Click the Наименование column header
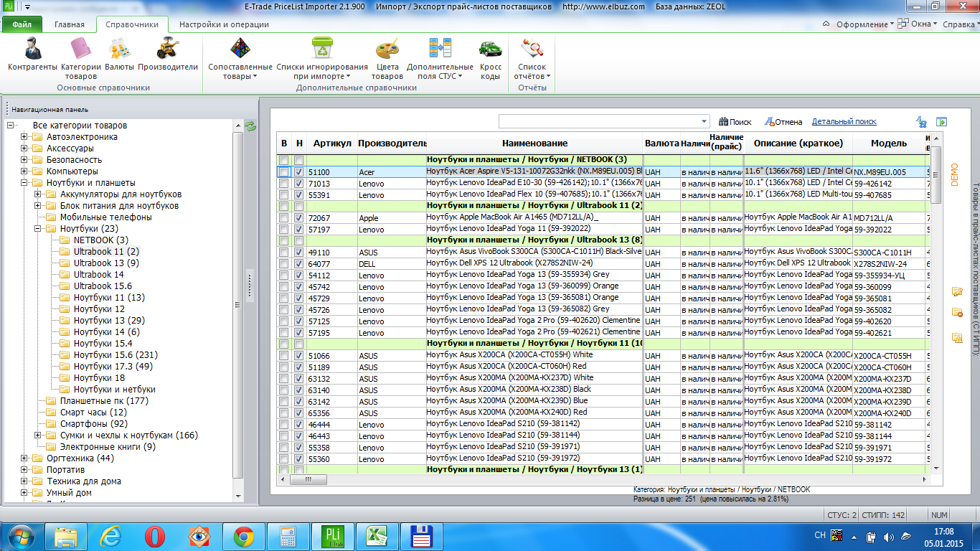Viewport: 980px width, 551px height. (x=535, y=143)
